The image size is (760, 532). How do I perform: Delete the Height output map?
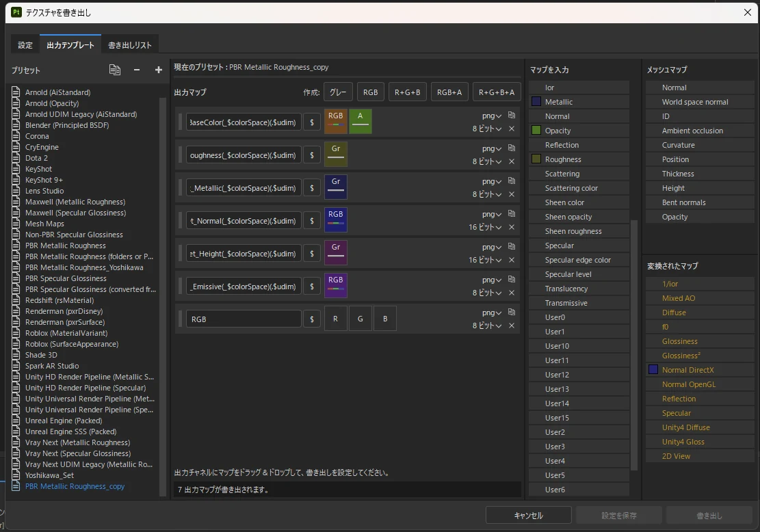(512, 260)
